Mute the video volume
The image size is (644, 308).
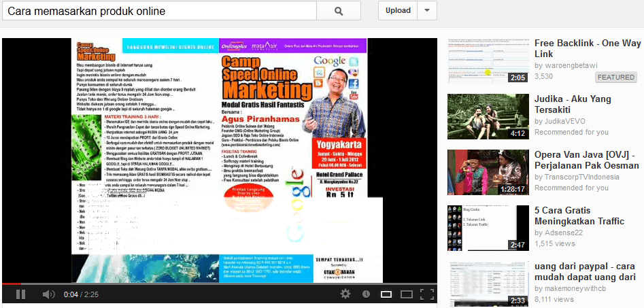(48, 294)
